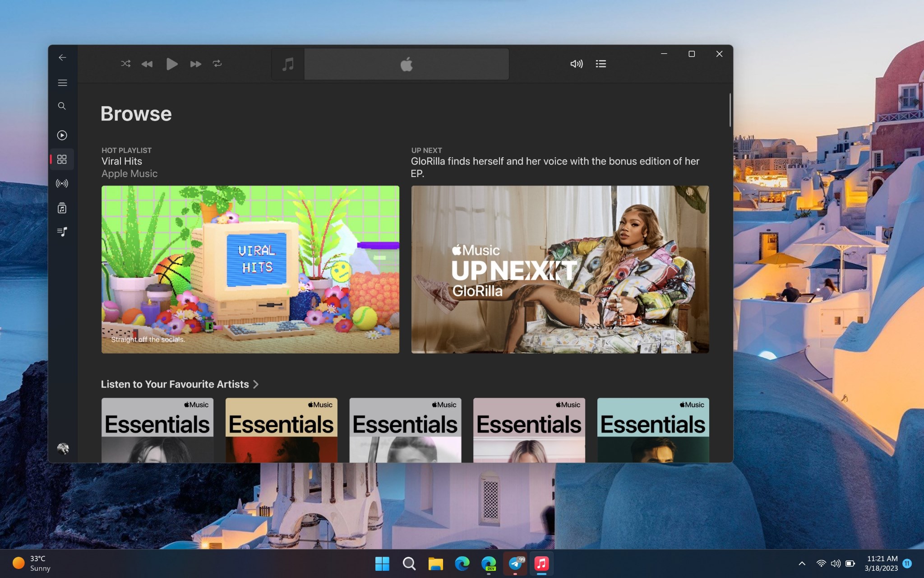Click the GloRilla bonus edition description text

click(555, 167)
